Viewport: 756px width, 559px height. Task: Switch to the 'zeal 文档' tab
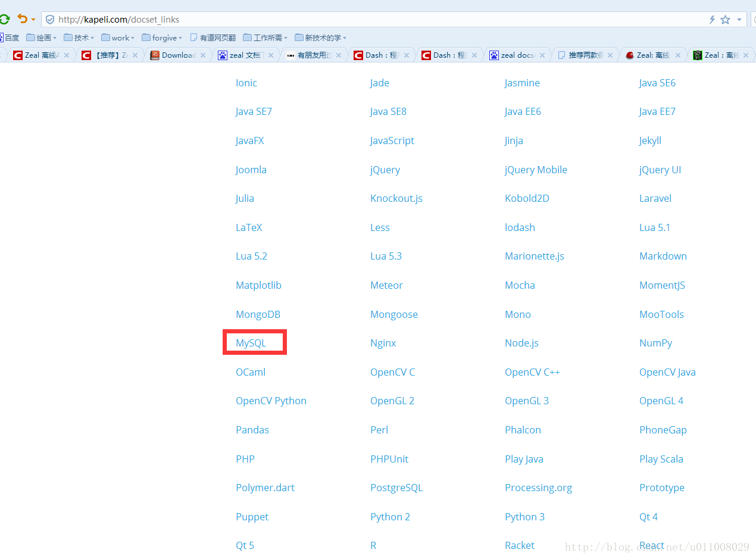pyautogui.click(x=246, y=55)
